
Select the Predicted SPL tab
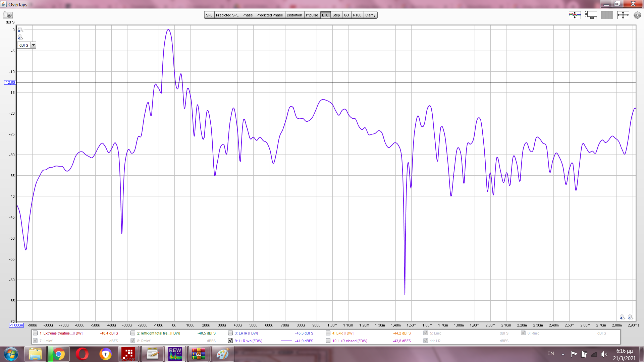227,15
